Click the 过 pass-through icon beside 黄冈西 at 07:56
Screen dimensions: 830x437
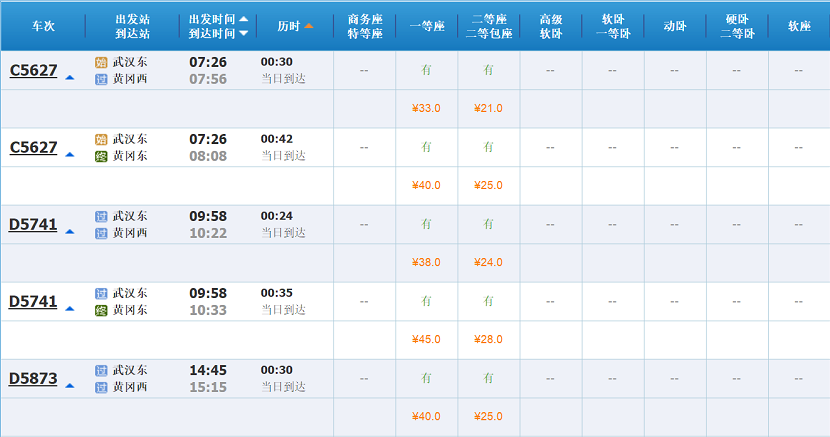click(101, 79)
